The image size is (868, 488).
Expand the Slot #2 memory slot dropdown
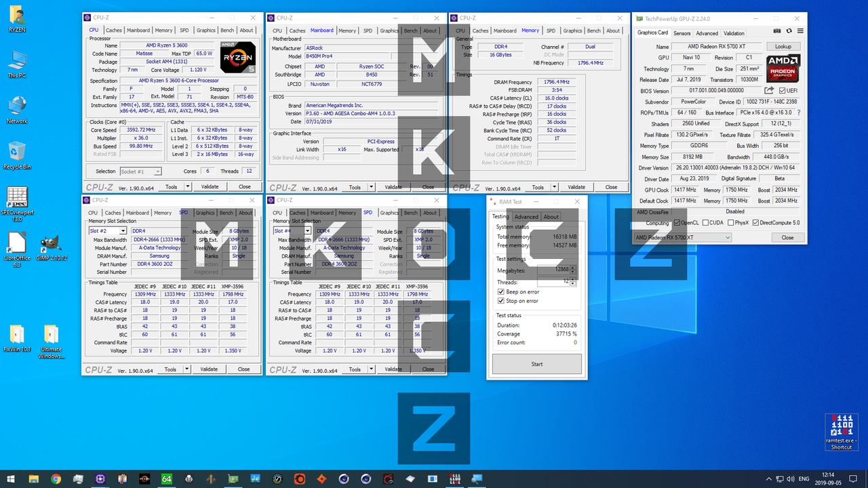point(123,231)
